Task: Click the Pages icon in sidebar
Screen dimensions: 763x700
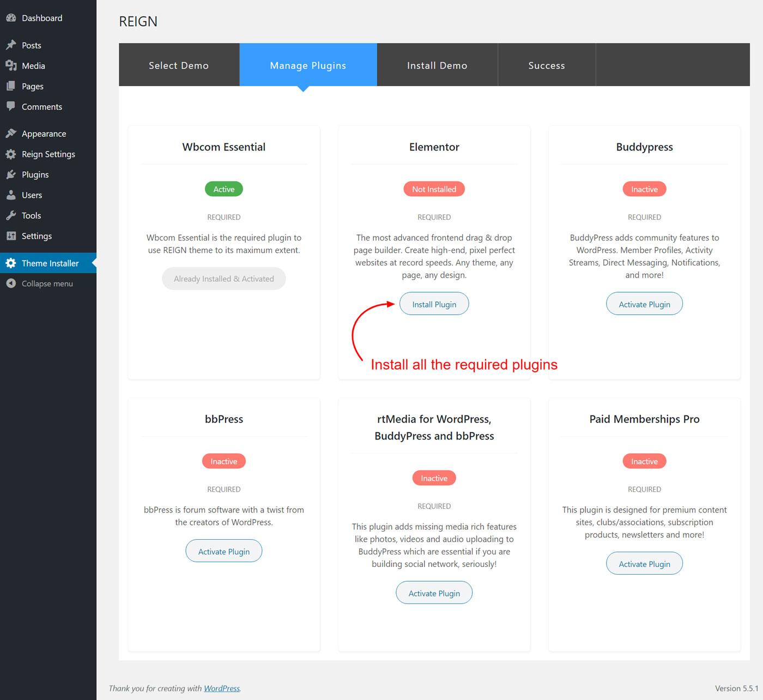Action: [11, 86]
